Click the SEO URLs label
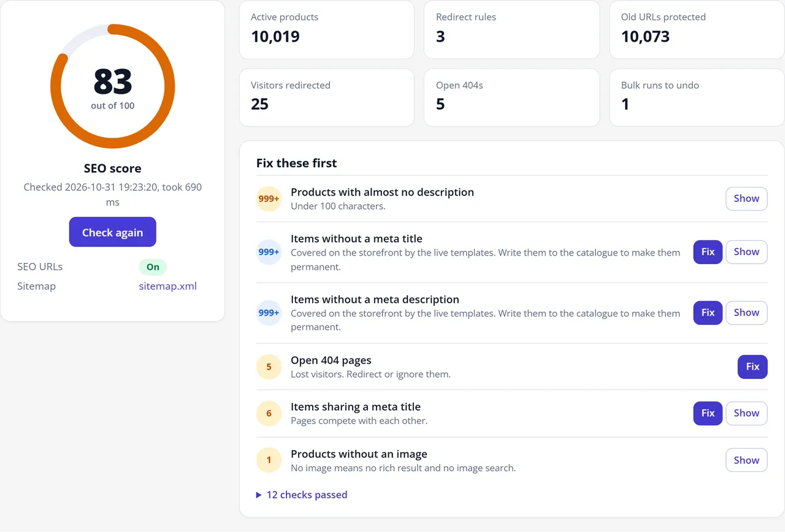 pyautogui.click(x=40, y=267)
